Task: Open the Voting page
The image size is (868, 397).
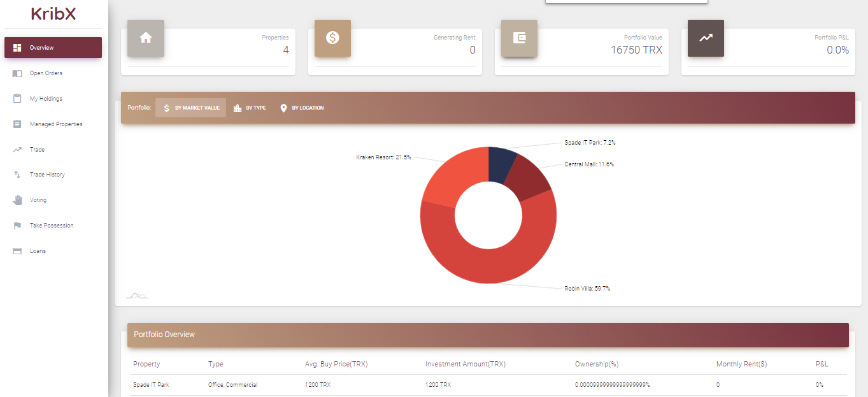Action: pyautogui.click(x=53, y=200)
